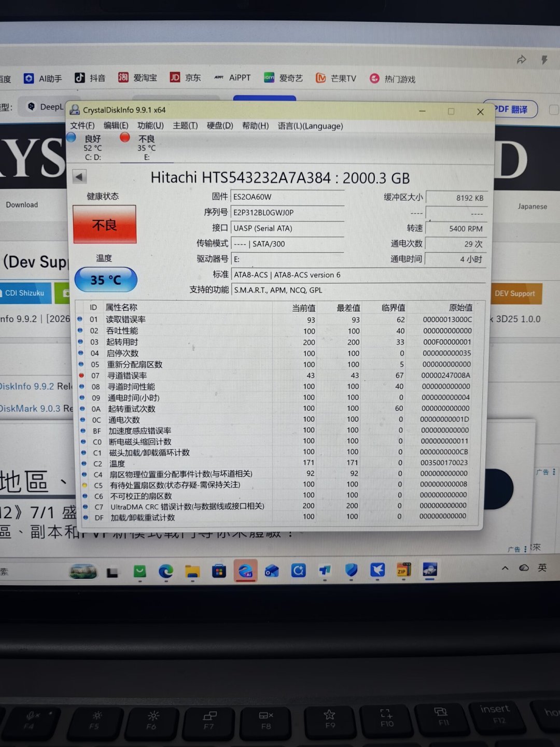
Task: Click the blue status dot of 读取错误率 row
Action: click(x=80, y=319)
